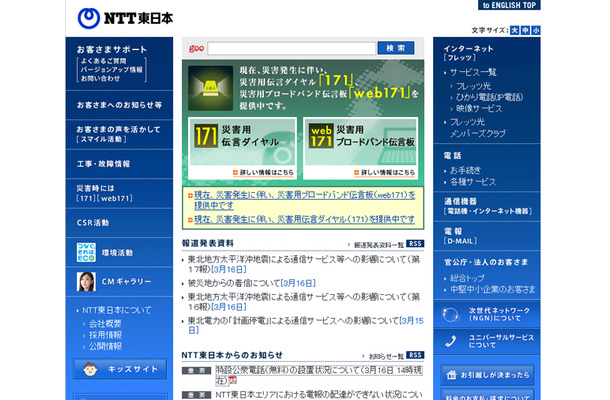Click the 検索 search button

[396, 48]
